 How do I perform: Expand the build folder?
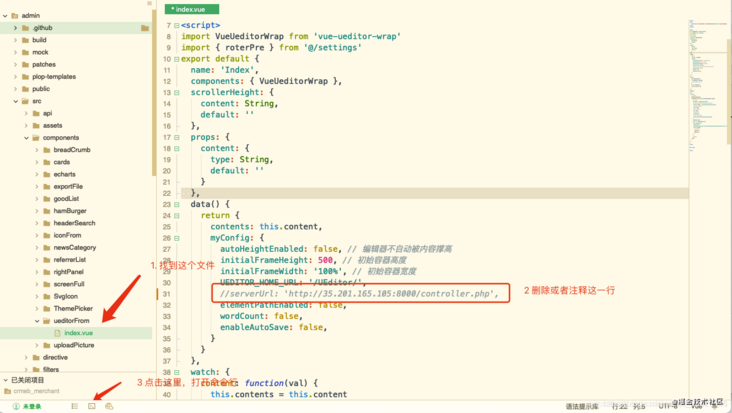tap(15, 40)
